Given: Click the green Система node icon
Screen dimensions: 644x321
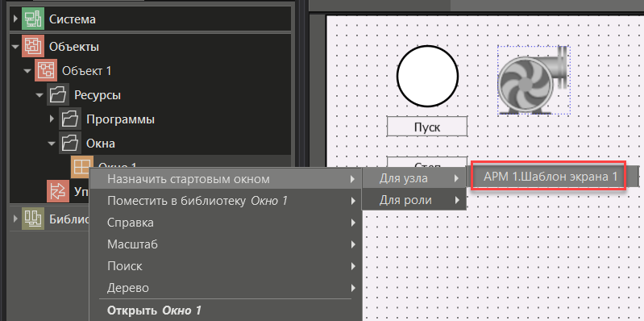Looking at the screenshot, I should 33,19.
